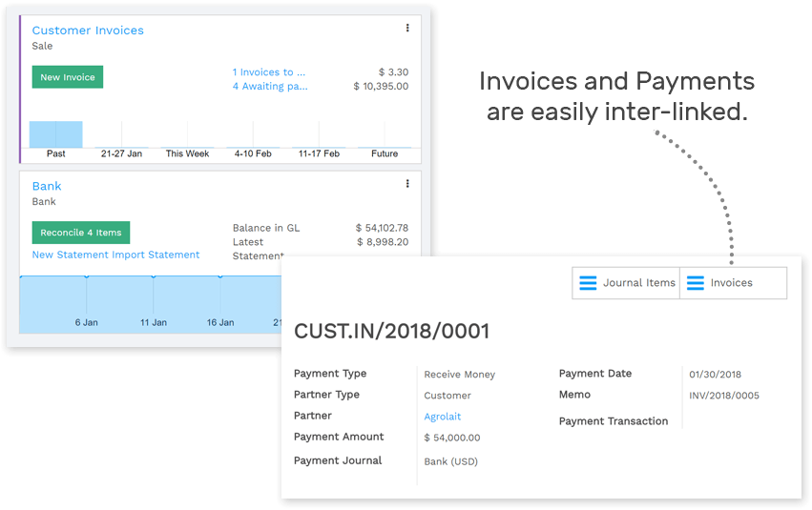Open the Bank card kebab menu
The height and width of the screenshot is (510, 812).
(x=407, y=184)
